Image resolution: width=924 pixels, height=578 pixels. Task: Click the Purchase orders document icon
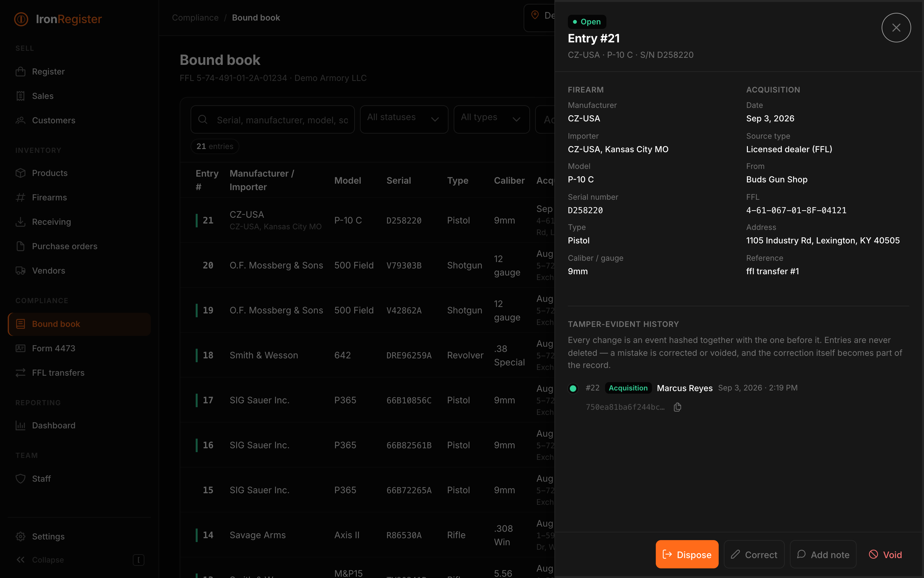pyautogui.click(x=21, y=246)
